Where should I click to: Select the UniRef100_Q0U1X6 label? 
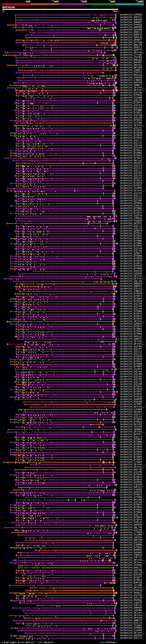[131, 271]
